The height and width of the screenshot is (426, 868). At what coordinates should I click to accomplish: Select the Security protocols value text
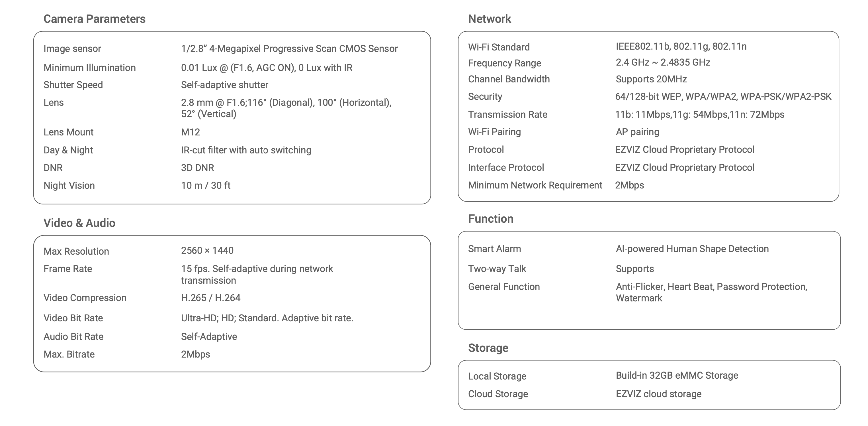pyautogui.click(x=723, y=97)
